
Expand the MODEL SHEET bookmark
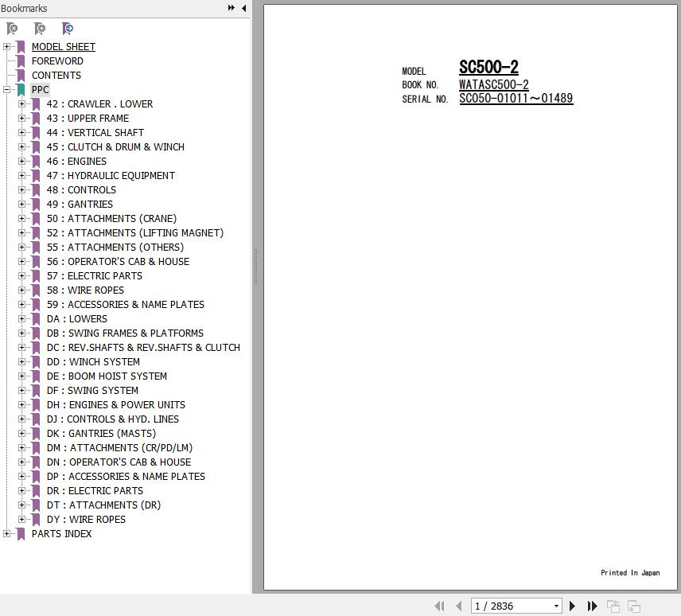coord(6,46)
